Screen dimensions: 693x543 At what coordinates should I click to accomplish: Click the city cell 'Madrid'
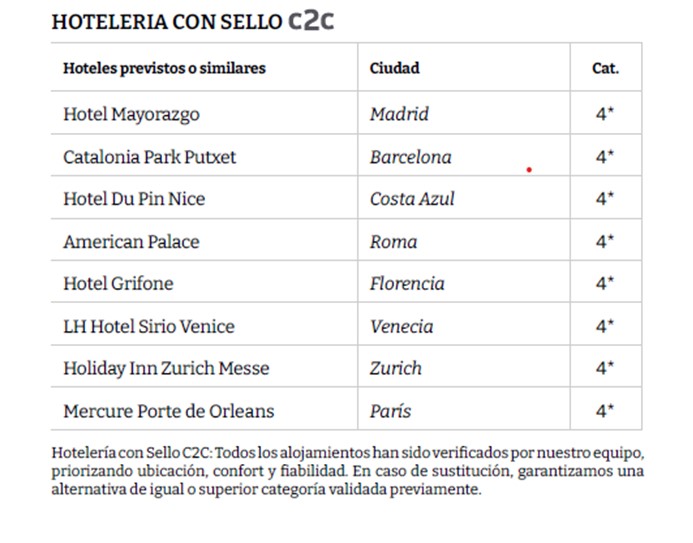click(x=399, y=114)
